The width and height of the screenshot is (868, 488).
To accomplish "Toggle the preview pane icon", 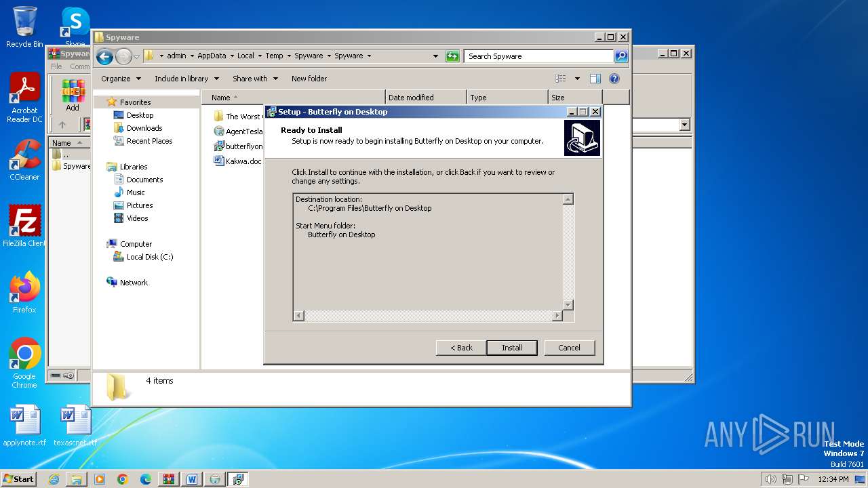I will (595, 79).
